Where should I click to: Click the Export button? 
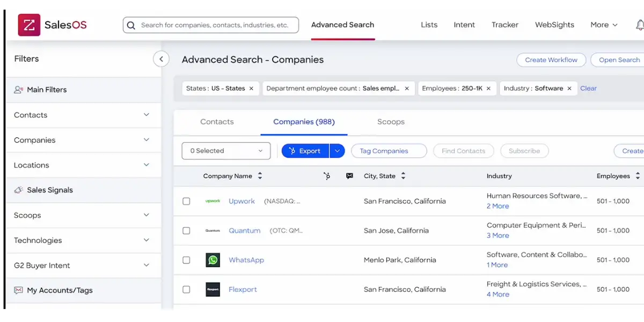tap(305, 151)
